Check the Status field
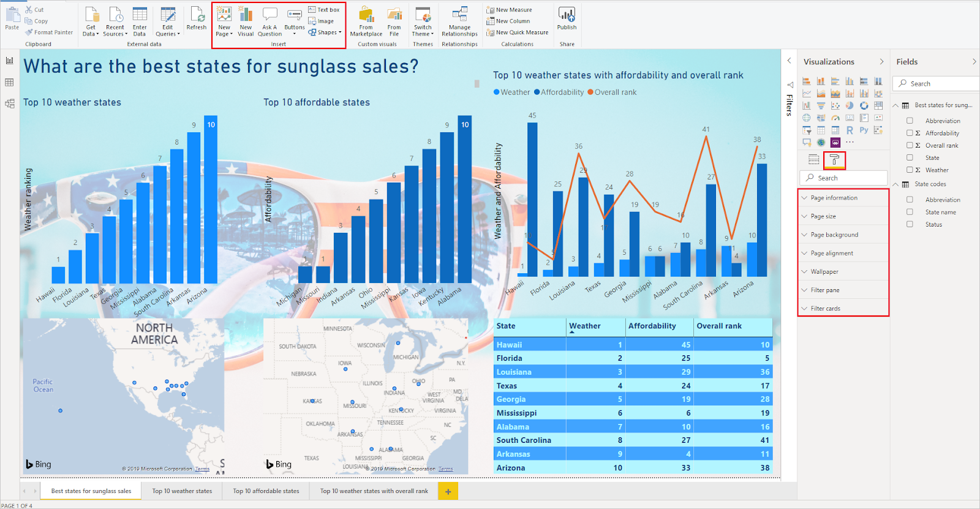 pos(910,224)
